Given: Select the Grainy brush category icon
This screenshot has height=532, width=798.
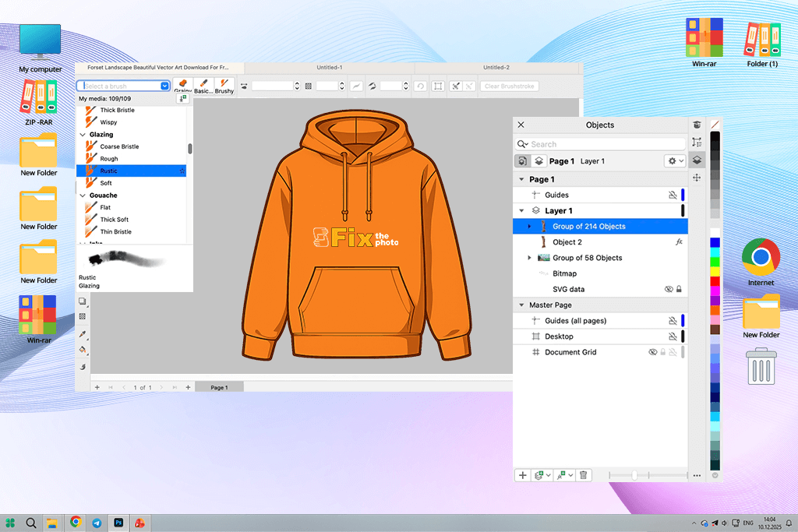Looking at the screenshot, I should point(182,85).
